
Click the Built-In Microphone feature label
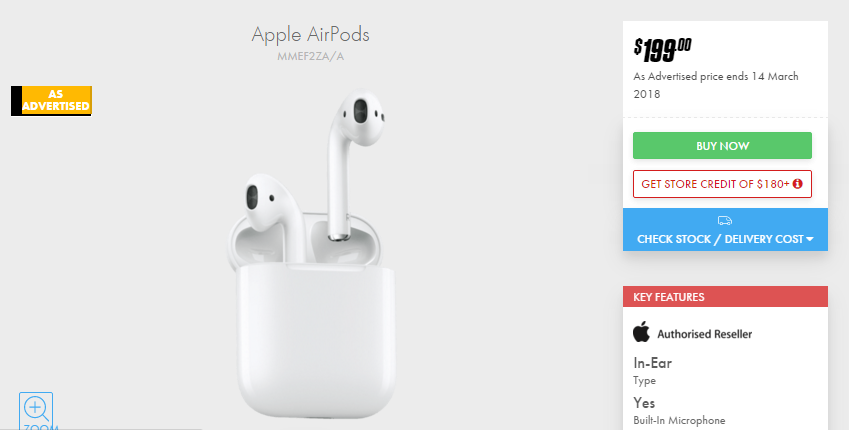point(679,420)
